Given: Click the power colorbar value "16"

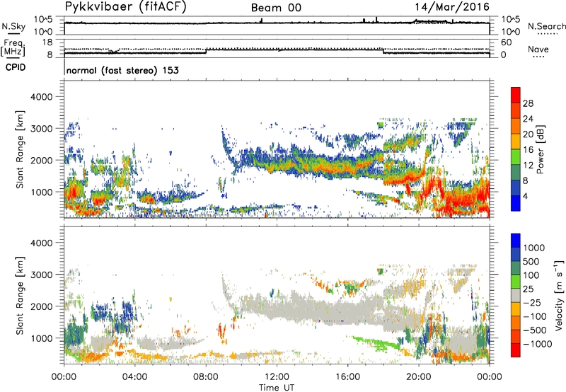Looking at the screenshot, I should tap(528, 150).
